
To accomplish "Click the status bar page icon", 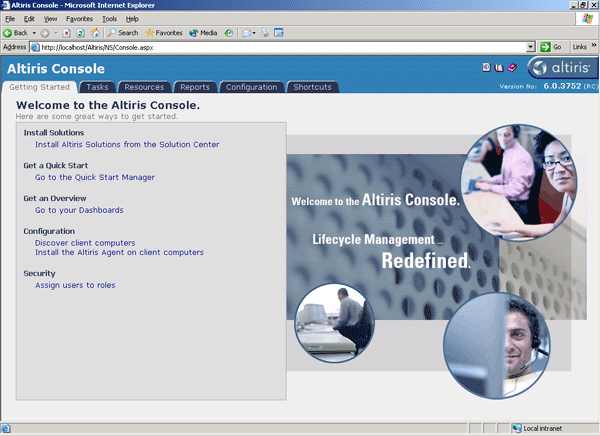I will coord(6,428).
